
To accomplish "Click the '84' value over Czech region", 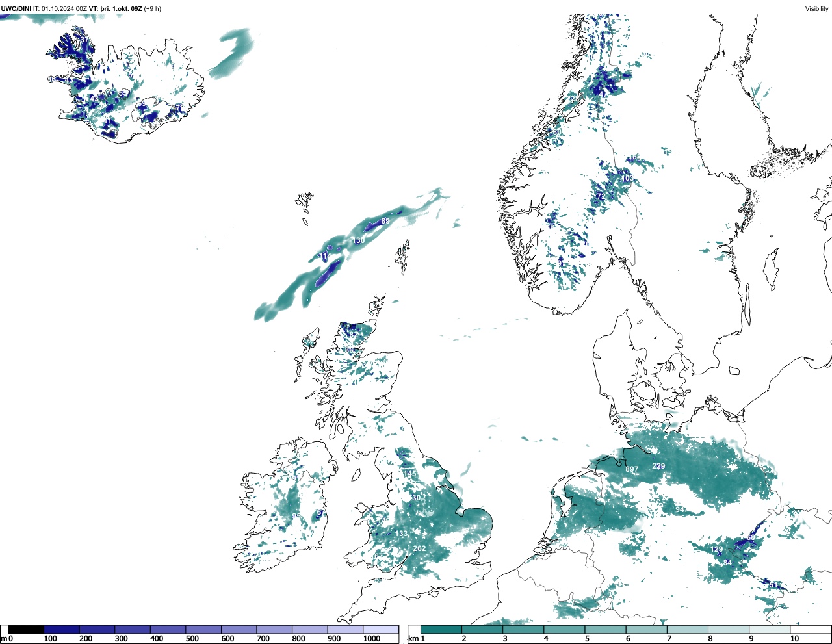I will (727, 563).
